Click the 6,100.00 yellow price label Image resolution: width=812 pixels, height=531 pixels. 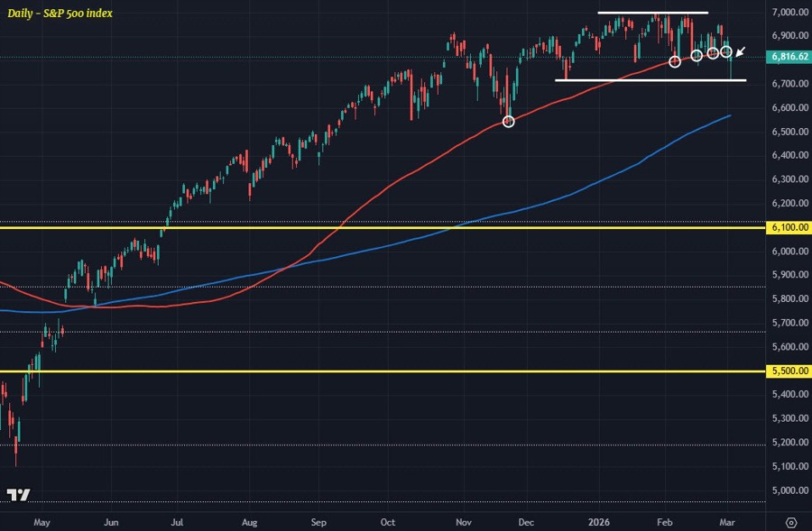coord(789,228)
